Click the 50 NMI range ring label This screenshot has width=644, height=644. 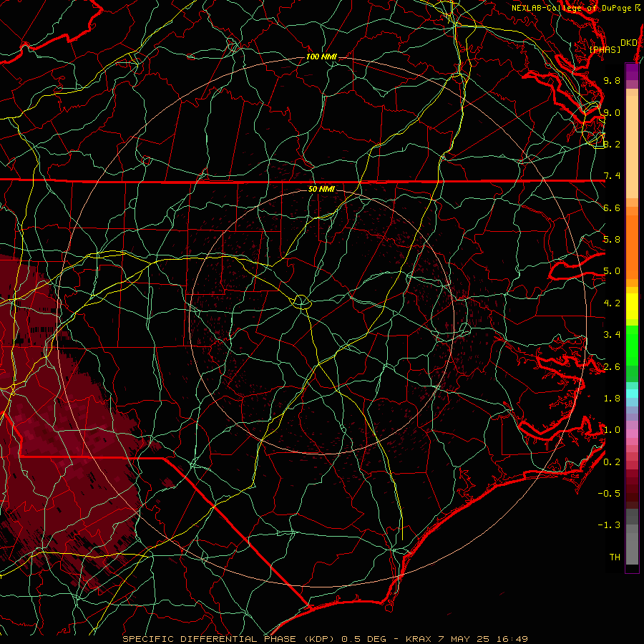[321, 189]
